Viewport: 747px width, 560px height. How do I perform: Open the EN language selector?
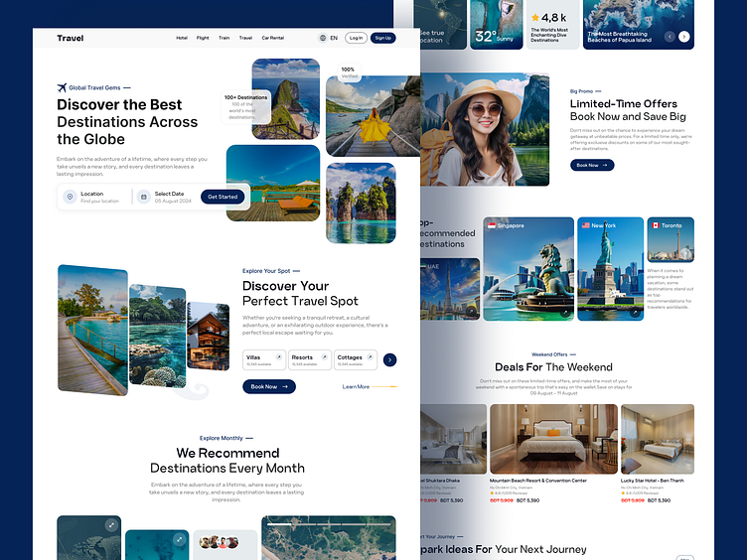[x=334, y=38]
